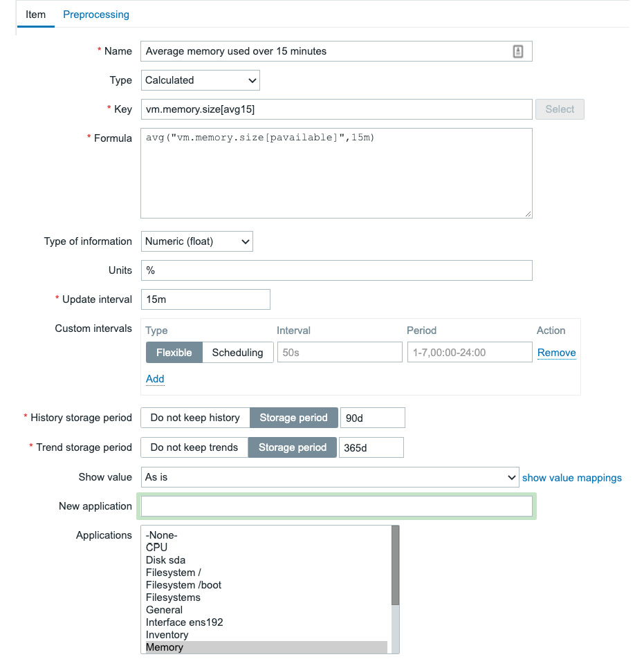The width and height of the screenshot is (644, 659).
Task: Select CPU in Applications list
Action: pyautogui.click(x=266, y=548)
